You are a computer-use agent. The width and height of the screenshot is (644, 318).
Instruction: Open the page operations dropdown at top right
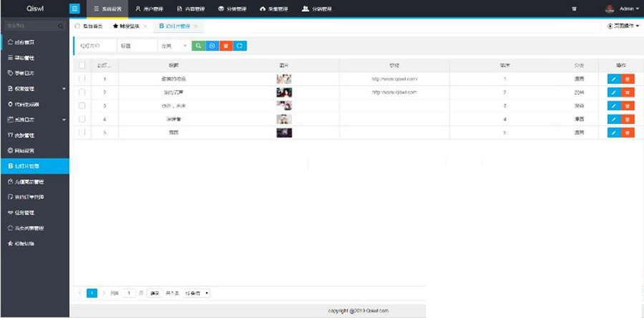click(x=623, y=26)
